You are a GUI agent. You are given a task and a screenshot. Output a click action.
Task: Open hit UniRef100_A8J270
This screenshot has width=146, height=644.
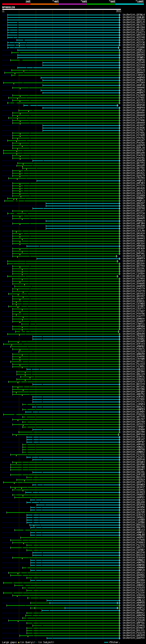tap(133, 25)
